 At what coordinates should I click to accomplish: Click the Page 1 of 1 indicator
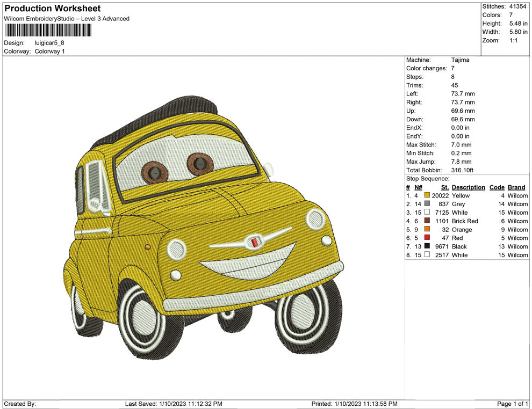tap(513, 404)
